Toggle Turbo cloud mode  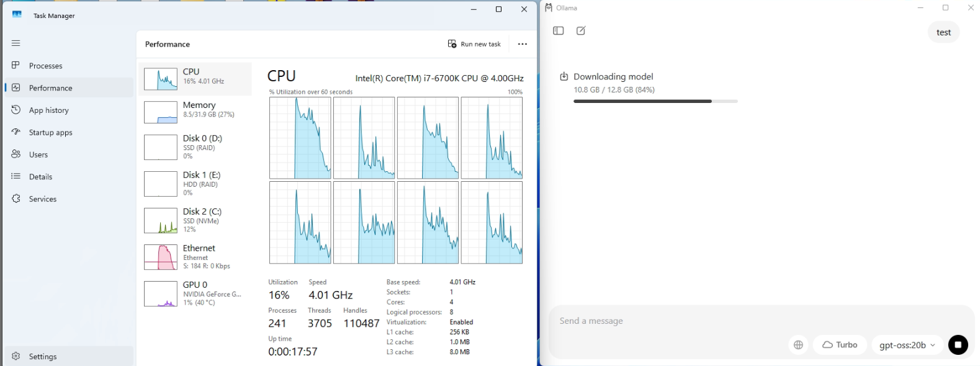(x=840, y=345)
